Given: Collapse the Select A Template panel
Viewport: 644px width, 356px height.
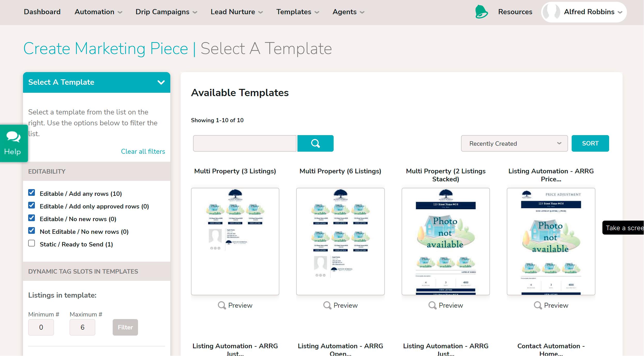Looking at the screenshot, I should pyautogui.click(x=161, y=82).
